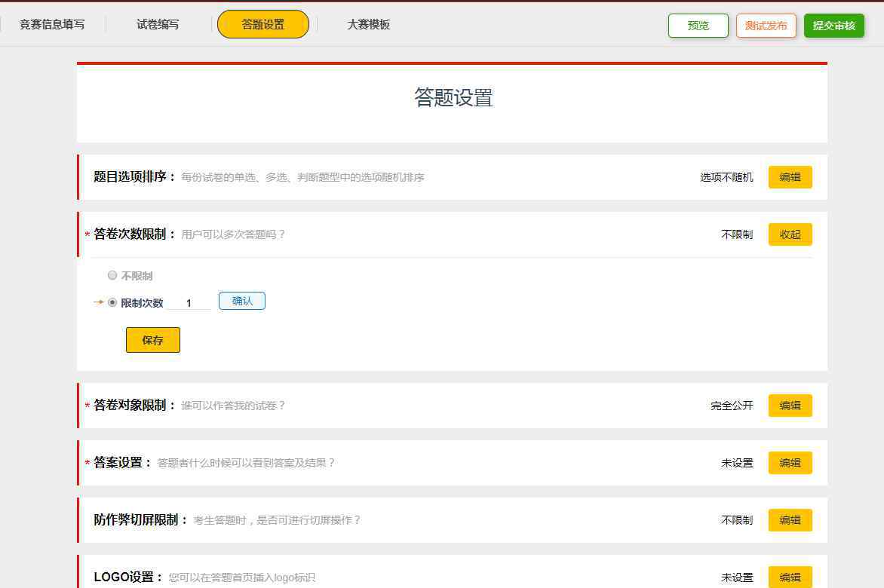Click the limit count input field

click(x=189, y=303)
